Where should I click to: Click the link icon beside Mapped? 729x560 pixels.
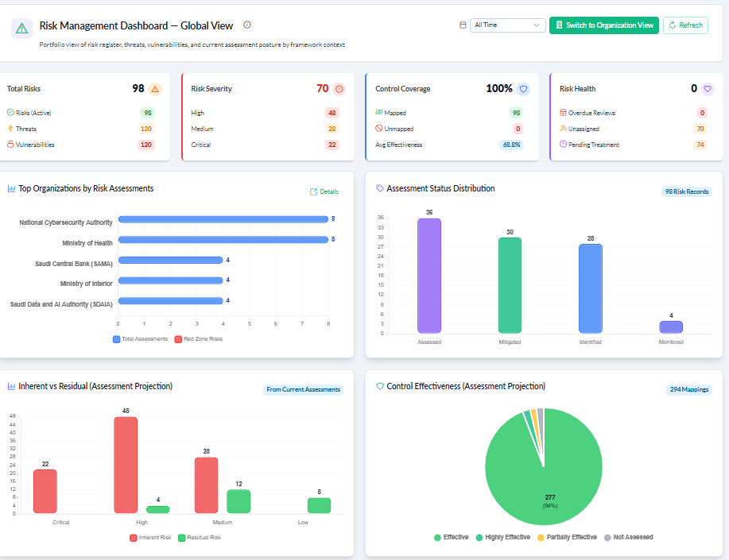tap(379, 113)
